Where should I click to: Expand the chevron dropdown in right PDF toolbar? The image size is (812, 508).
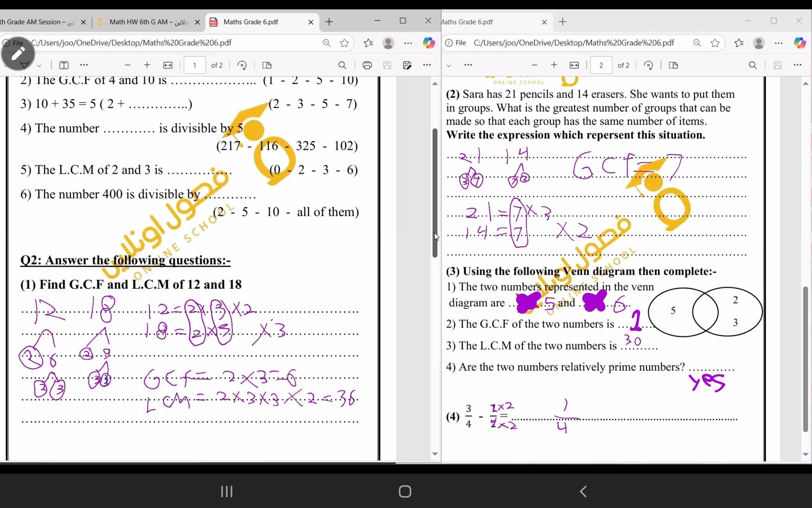[x=449, y=65]
